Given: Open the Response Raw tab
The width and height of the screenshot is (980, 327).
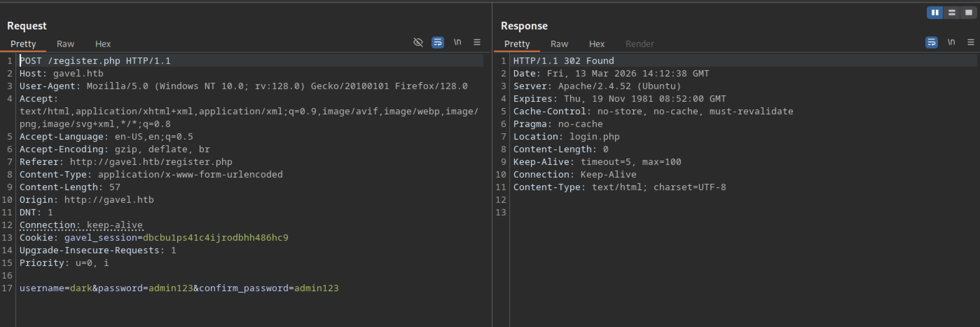Looking at the screenshot, I should click(x=559, y=44).
